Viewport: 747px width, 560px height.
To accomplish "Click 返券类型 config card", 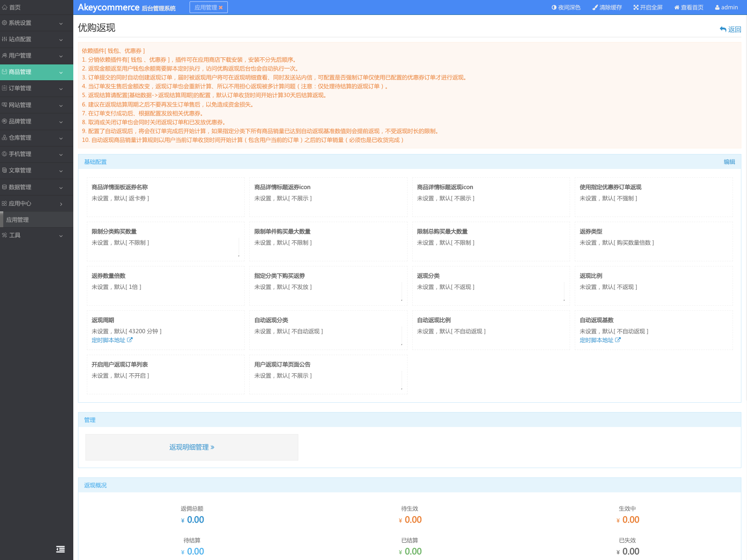I will pos(654,241).
